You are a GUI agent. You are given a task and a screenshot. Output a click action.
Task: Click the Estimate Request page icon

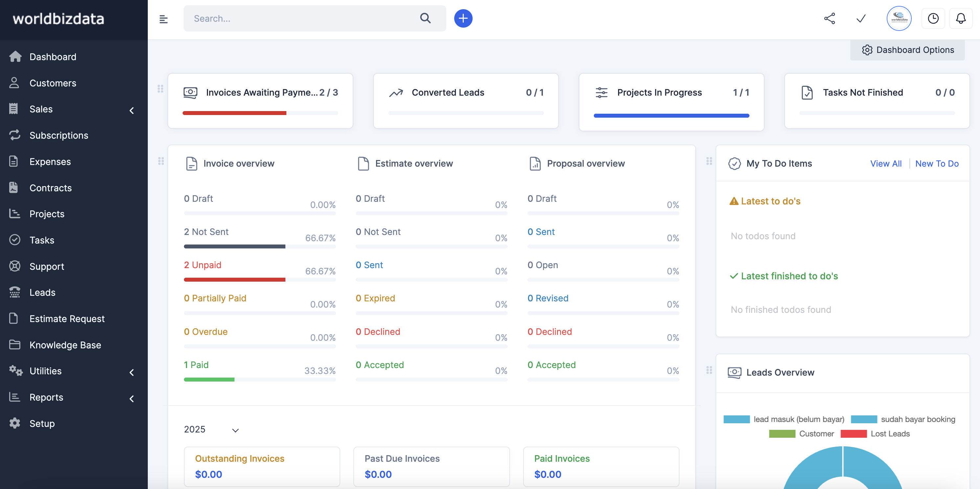click(14, 318)
